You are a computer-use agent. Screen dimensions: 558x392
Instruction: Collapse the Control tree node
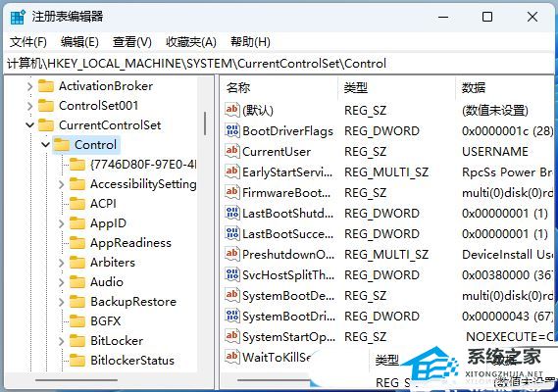point(45,145)
